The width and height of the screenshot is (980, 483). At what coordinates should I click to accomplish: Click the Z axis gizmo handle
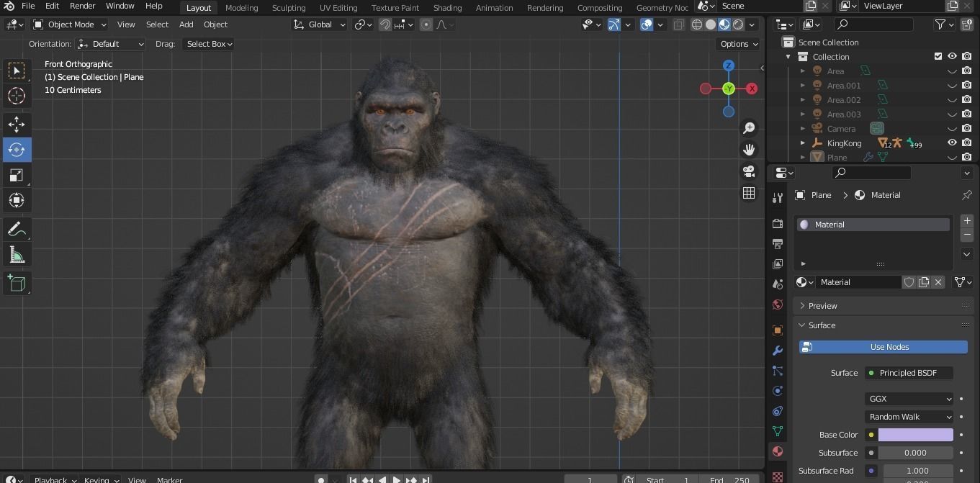coord(729,66)
